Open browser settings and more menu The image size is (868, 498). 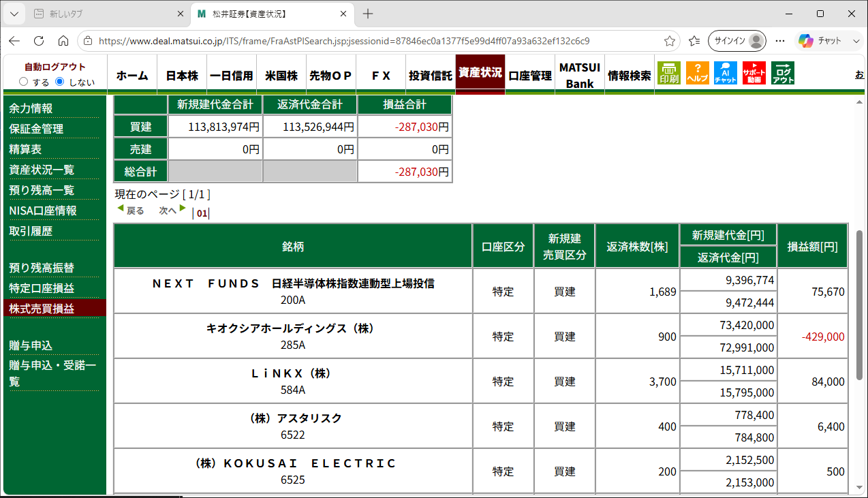780,41
